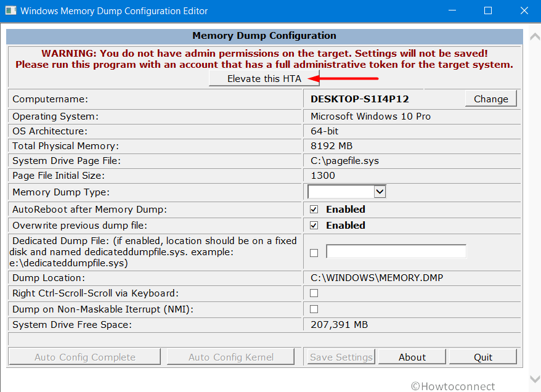Click the Auto Config Kernel button
This screenshot has width=541, height=392.
pos(231,357)
